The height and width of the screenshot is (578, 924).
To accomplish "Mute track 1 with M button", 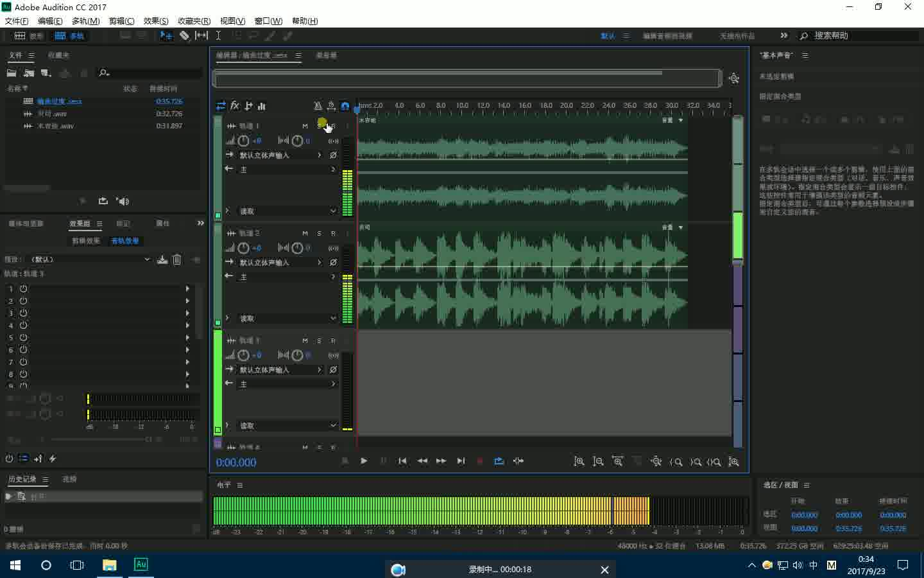I will tap(305, 126).
